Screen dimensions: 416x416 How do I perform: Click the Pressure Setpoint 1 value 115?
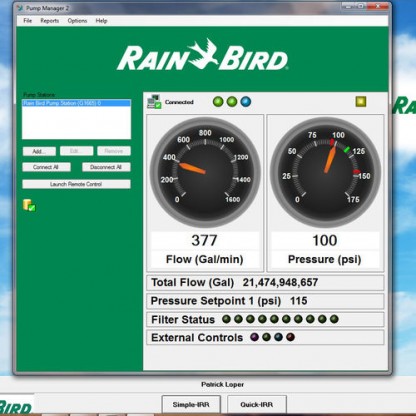point(298,301)
